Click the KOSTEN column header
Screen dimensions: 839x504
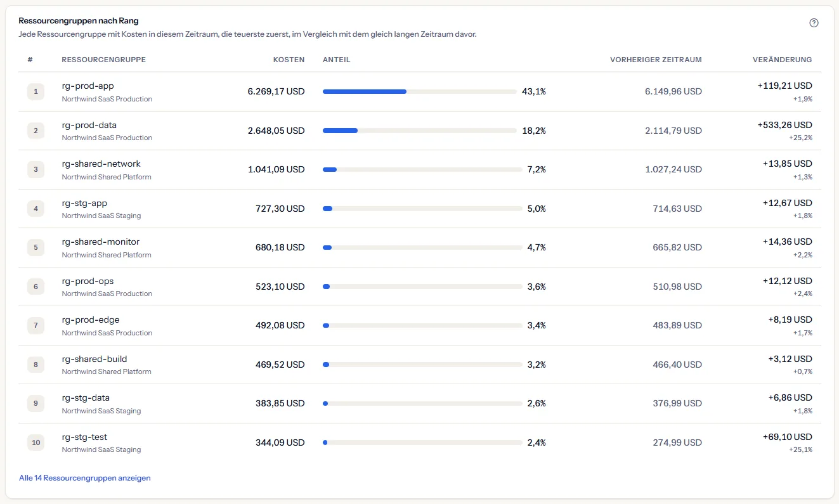(x=289, y=60)
